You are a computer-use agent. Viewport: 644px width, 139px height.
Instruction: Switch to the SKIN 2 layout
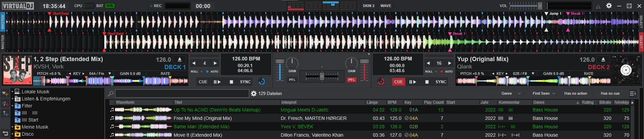click(368, 6)
